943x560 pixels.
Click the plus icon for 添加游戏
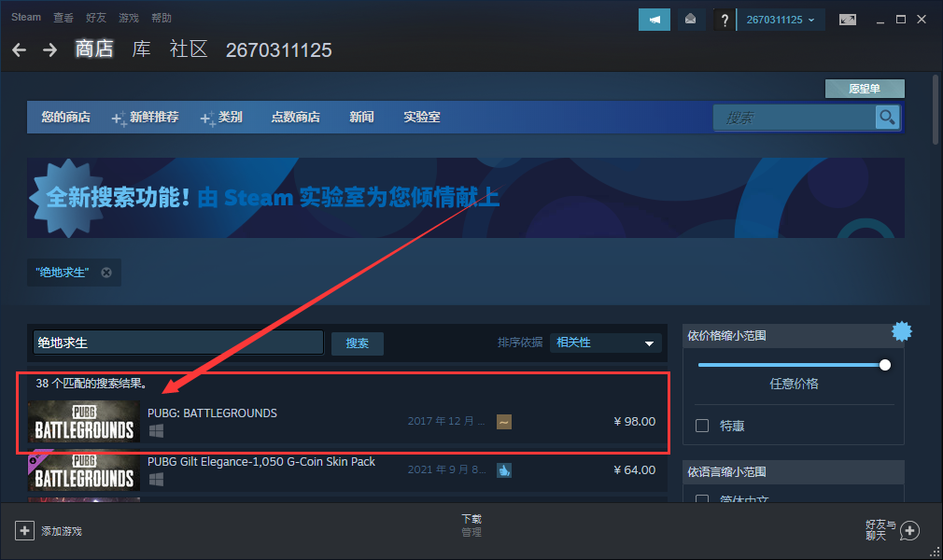pyautogui.click(x=24, y=531)
